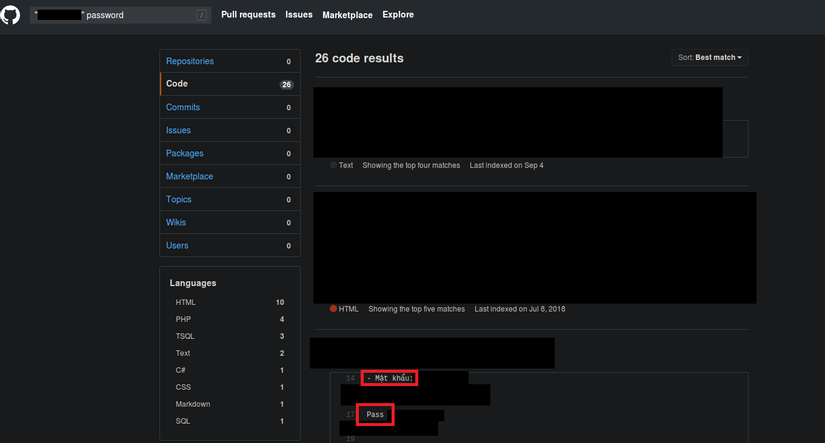Select Users in the search sidebar
This screenshot has width=825, height=443.
(230, 246)
